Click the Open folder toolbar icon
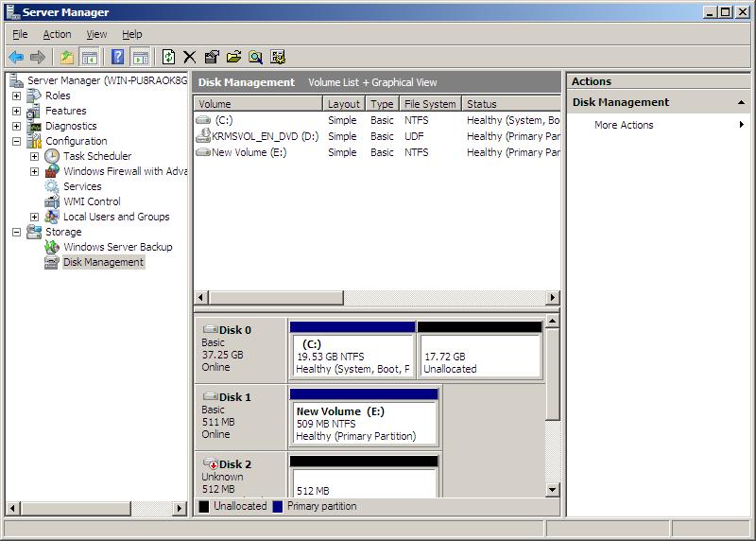 pos(233,58)
